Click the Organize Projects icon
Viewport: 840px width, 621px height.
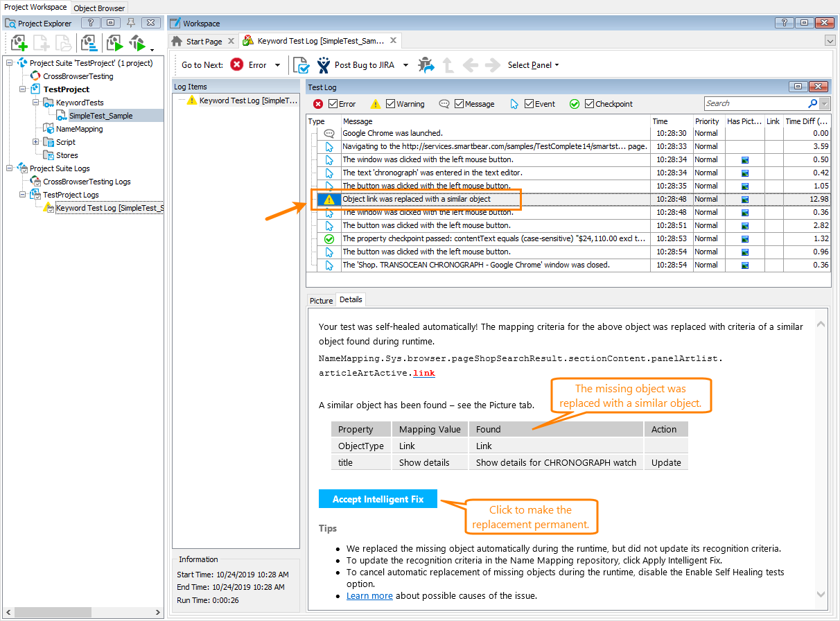pyautogui.click(x=90, y=43)
